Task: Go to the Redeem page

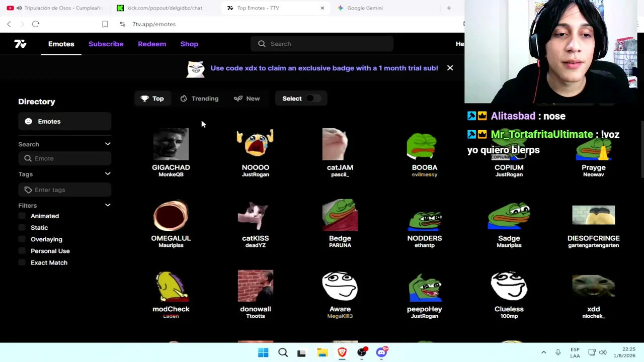Action: [152, 44]
